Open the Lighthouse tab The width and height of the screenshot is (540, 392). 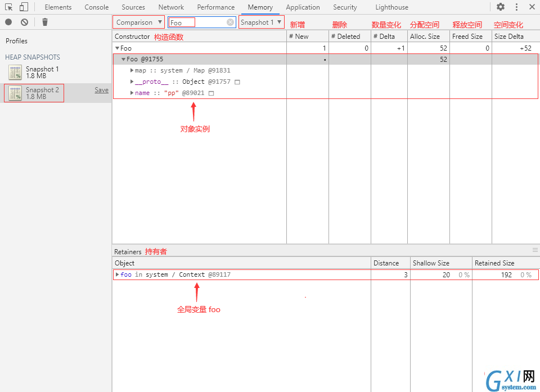click(392, 7)
